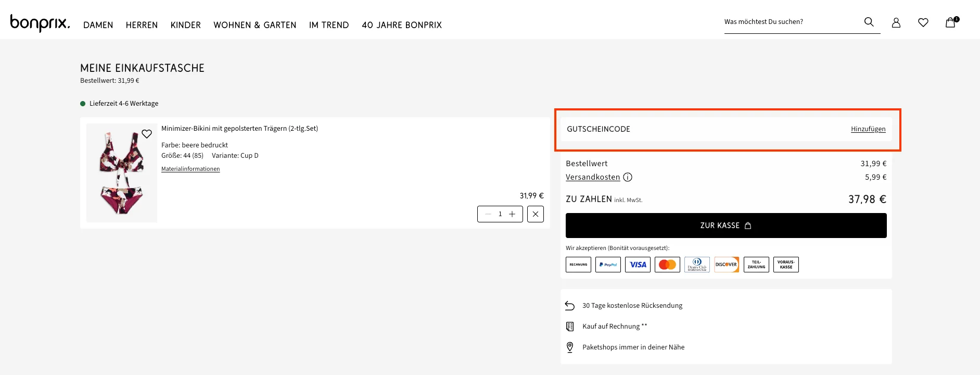Open the 40 JAHRE BONPRIX menu

pos(402,25)
